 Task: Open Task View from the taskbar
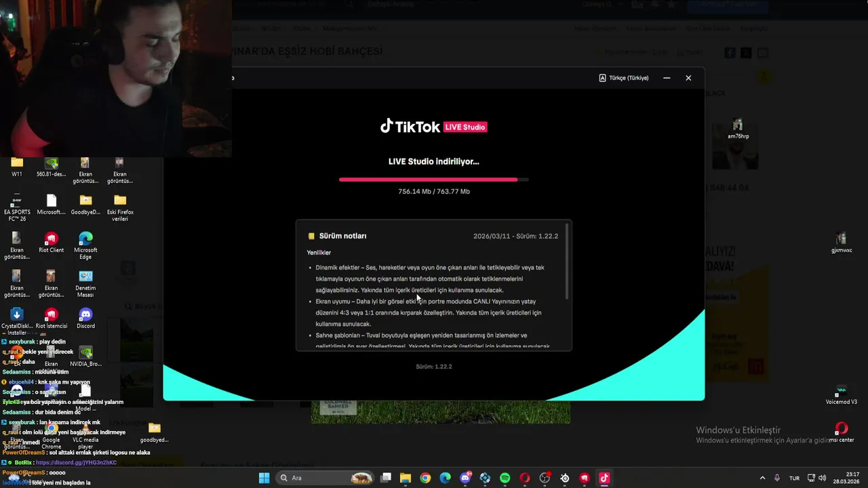click(x=386, y=478)
